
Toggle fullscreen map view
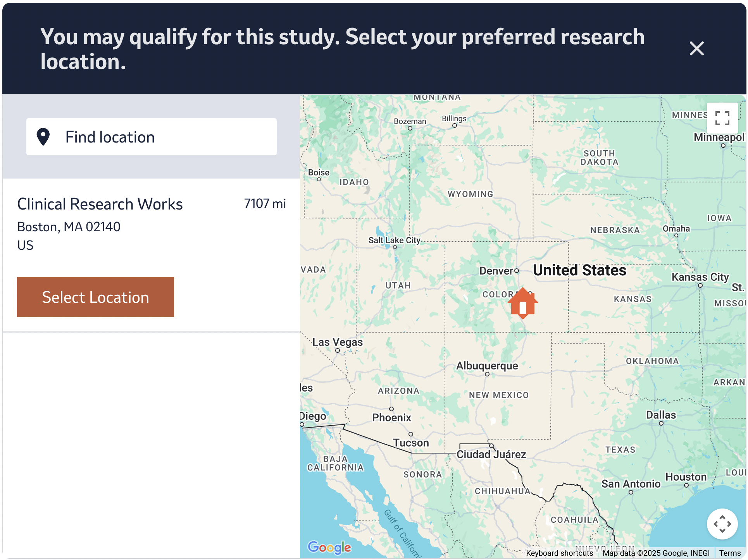(x=722, y=118)
